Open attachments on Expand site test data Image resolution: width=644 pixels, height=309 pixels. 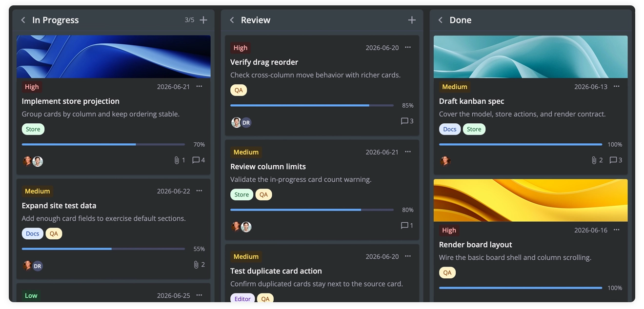pyautogui.click(x=199, y=265)
